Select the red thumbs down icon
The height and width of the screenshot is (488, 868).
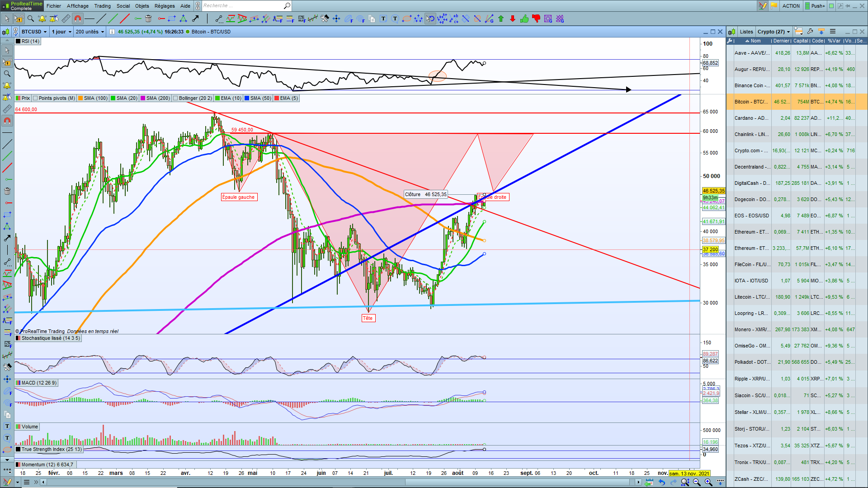536,19
